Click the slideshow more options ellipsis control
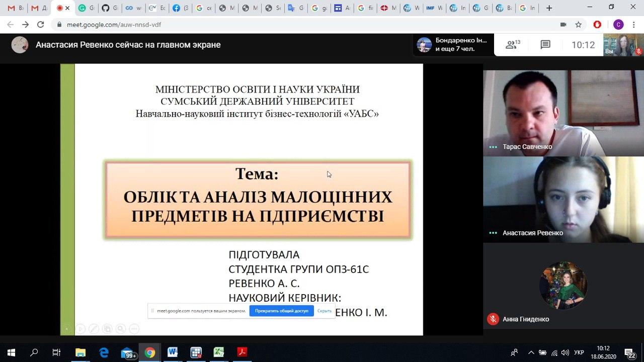 pyautogui.click(x=134, y=329)
